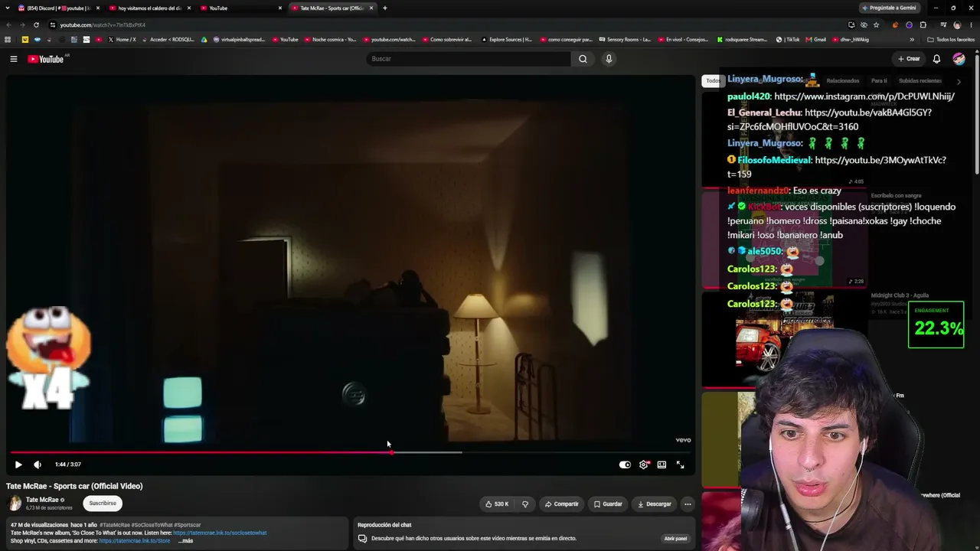Click the playhead scrubber on timeline

pos(391,452)
